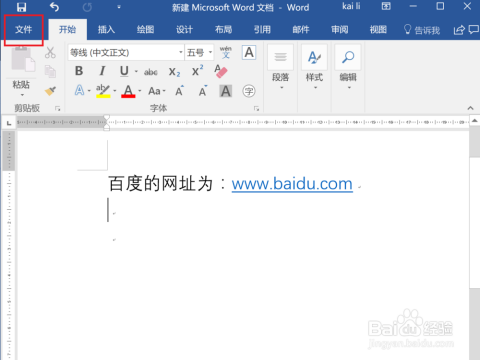Click the Copy icon
Image resolution: width=480 pixels, height=360 pixels.
pyautogui.click(x=50, y=71)
